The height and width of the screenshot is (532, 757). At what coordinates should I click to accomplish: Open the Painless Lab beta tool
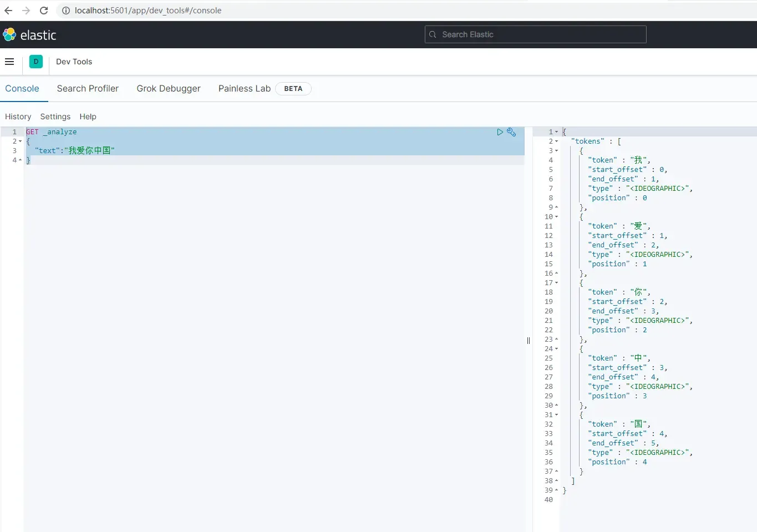(x=244, y=89)
